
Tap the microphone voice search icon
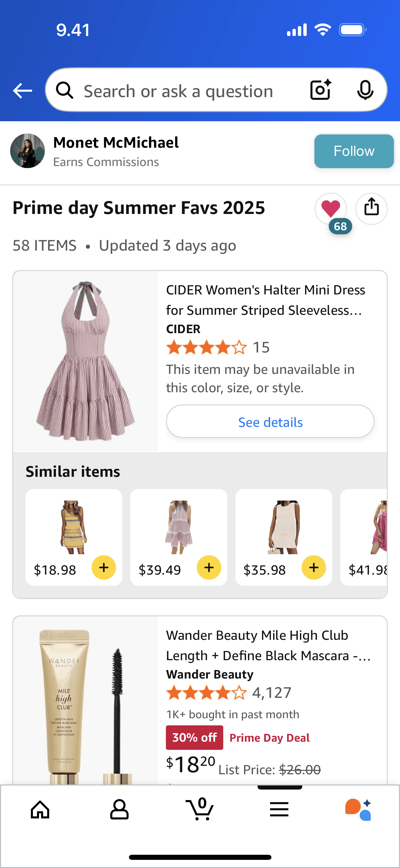pos(365,90)
